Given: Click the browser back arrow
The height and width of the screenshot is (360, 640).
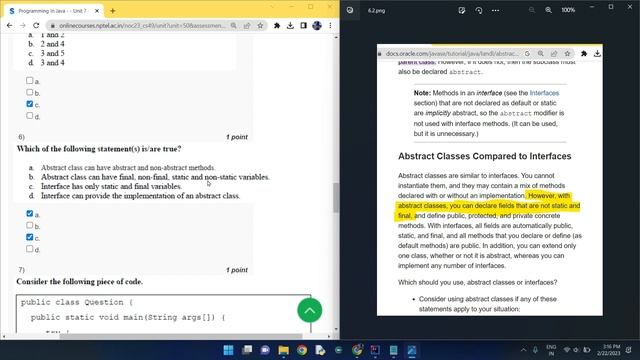Looking at the screenshot, I should [9, 26].
